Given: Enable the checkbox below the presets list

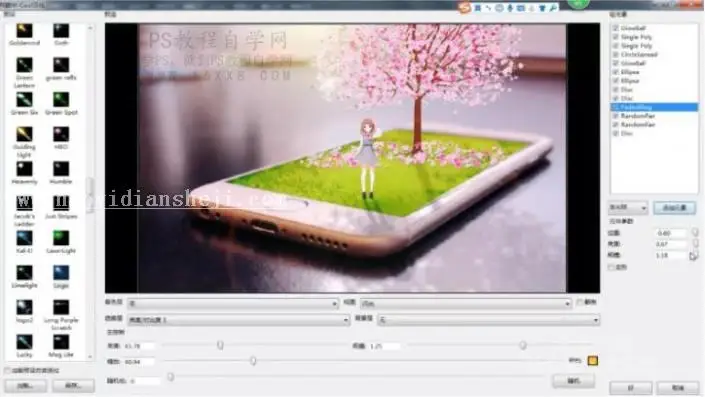Looking at the screenshot, I should click(x=8, y=370).
